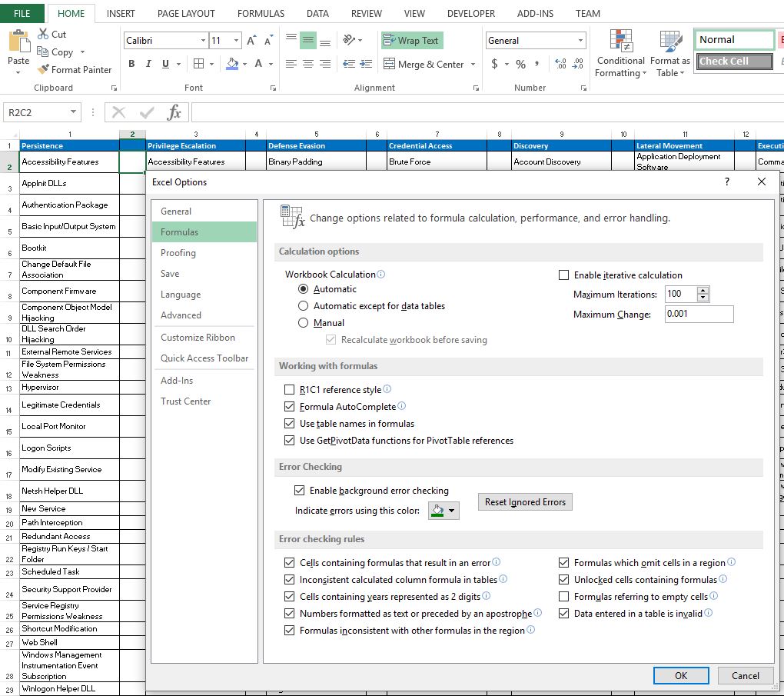Screen dimensions: 784x696
Task: Align text left
Action: [x=291, y=64]
